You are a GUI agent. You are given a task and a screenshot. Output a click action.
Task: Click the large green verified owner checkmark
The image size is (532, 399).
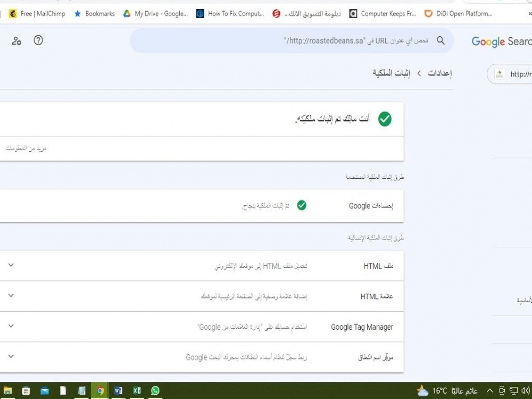point(385,119)
